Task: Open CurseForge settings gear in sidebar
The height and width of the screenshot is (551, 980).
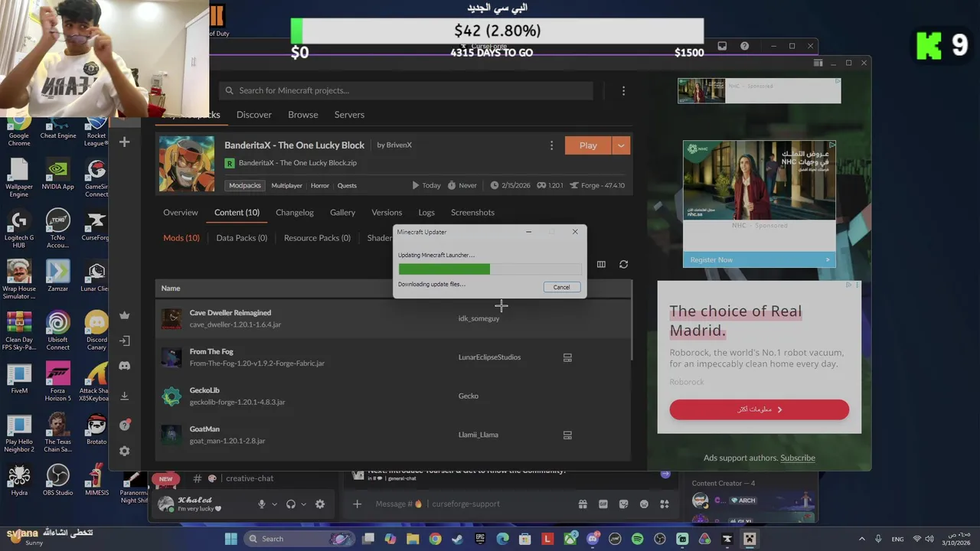Action: coord(125,452)
